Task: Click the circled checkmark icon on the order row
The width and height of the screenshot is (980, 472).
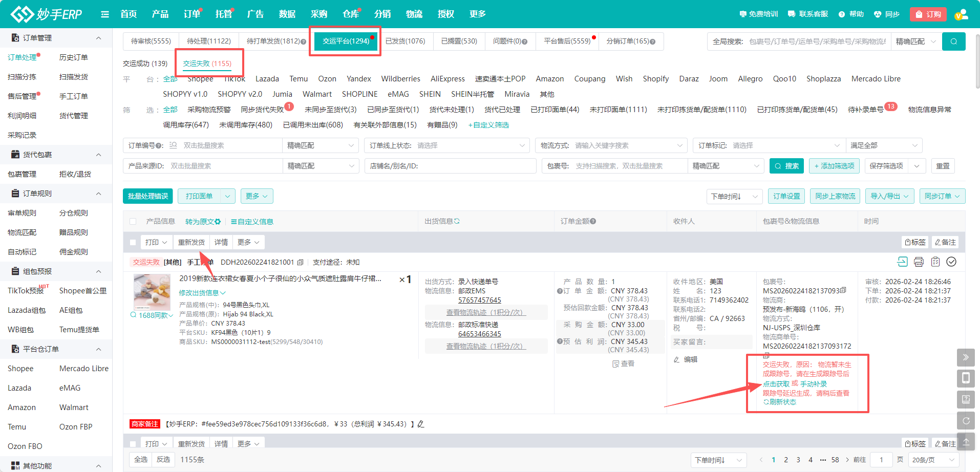Action: (x=951, y=262)
